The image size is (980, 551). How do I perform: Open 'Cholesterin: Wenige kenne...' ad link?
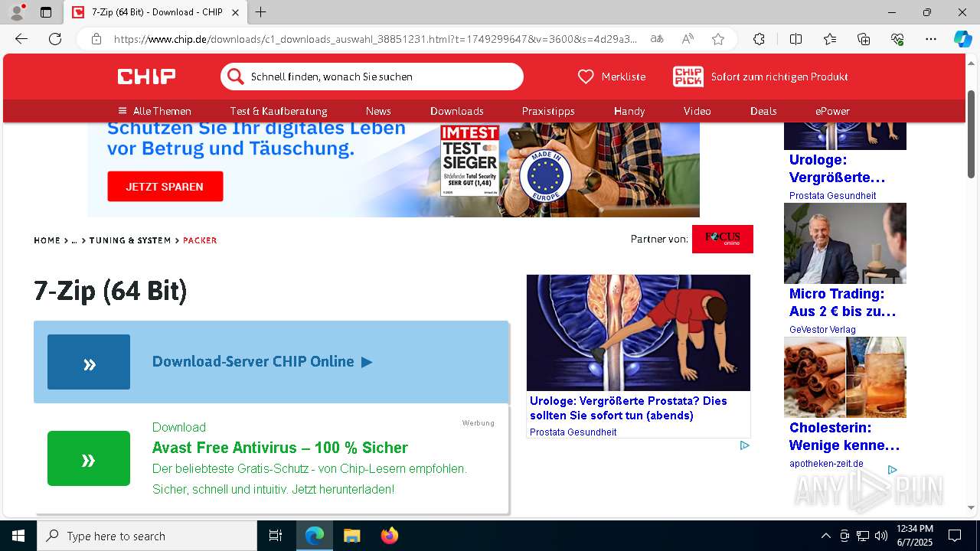[844, 436]
